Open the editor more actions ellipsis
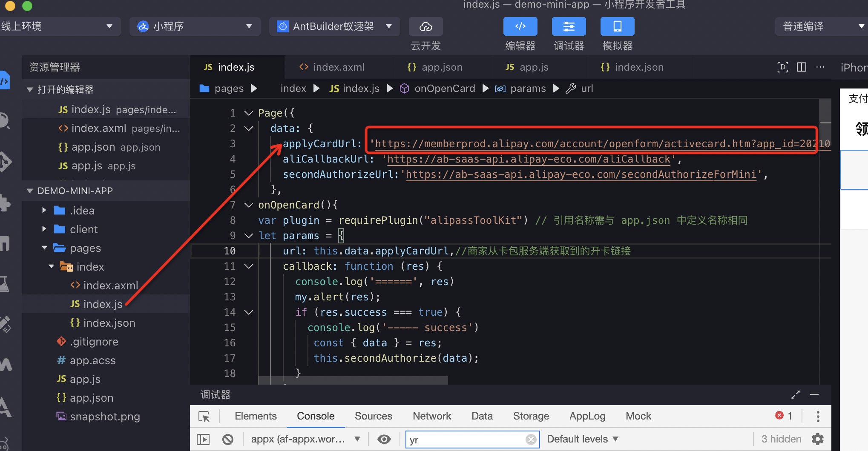Viewport: 868px width, 451px height. click(820, 67)
